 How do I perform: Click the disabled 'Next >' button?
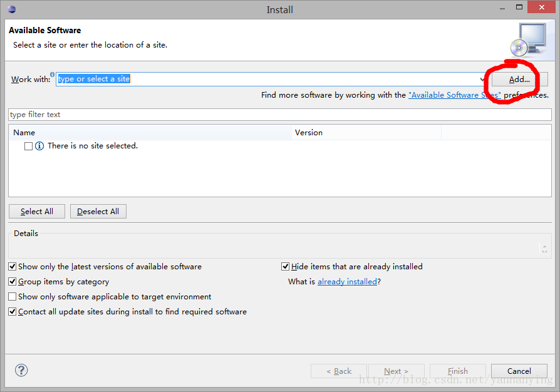tap(397, 371)
